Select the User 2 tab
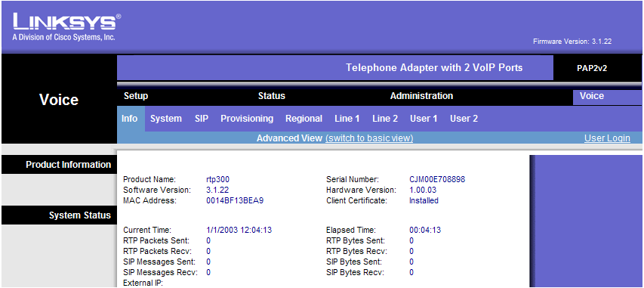644x288 pixels. point(464,119)
